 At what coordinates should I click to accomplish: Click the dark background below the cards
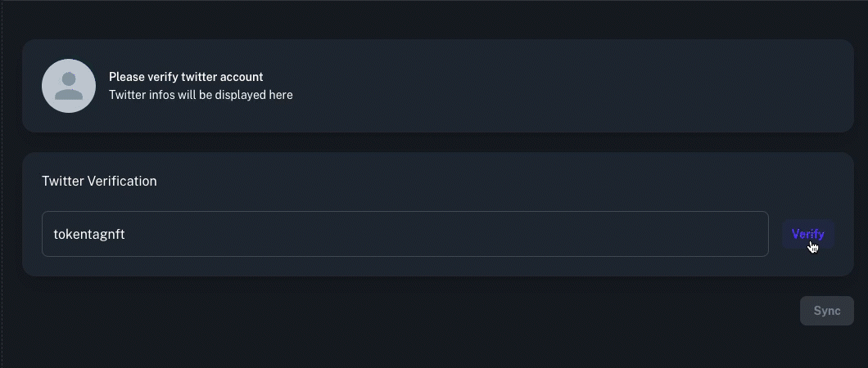coord(387,331)
